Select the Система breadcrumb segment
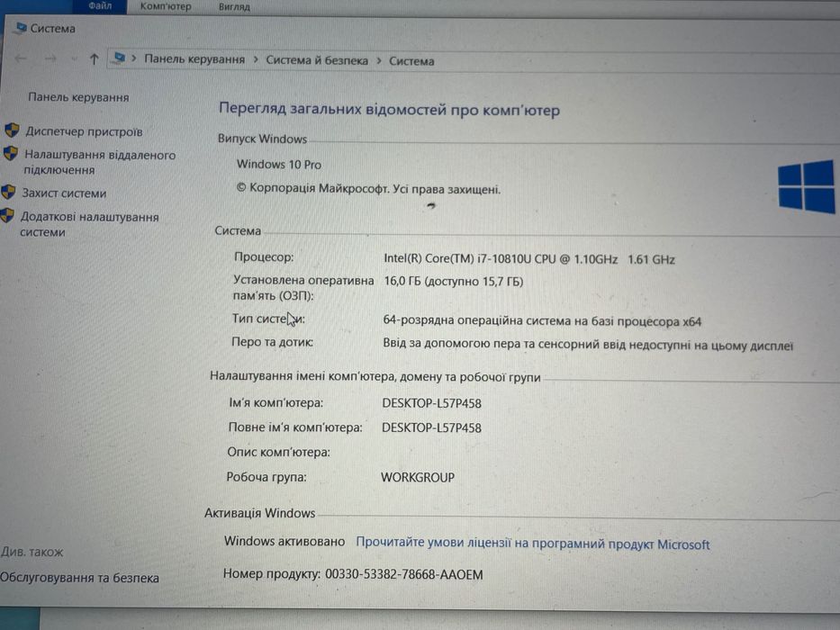This screenshot has width=840, height=630. tap(411, 61)
